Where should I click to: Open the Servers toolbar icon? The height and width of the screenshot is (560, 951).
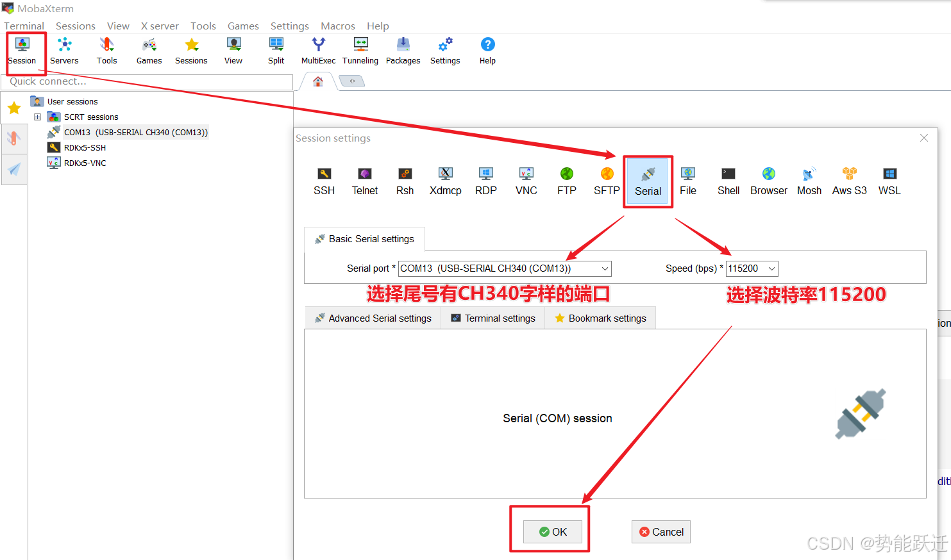tap(64, 51)
